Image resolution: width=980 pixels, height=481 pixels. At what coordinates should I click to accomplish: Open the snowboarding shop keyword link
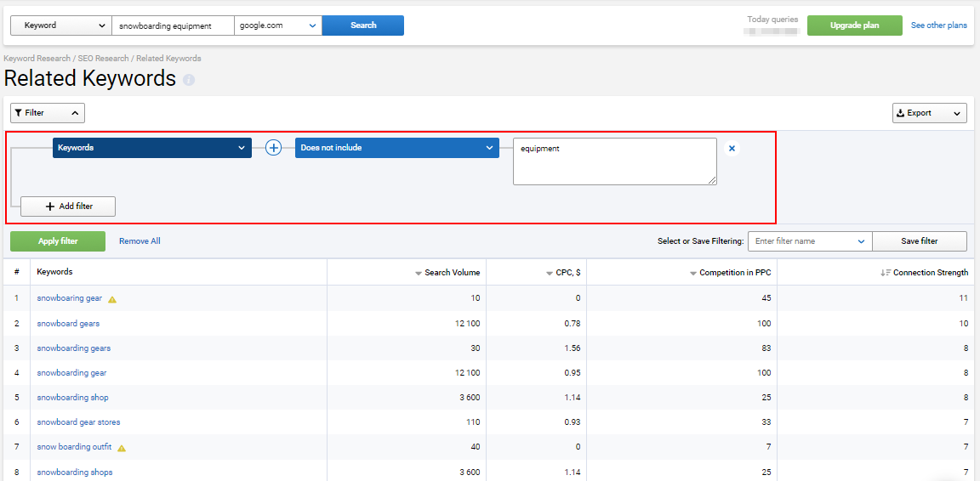coord(72,398)
